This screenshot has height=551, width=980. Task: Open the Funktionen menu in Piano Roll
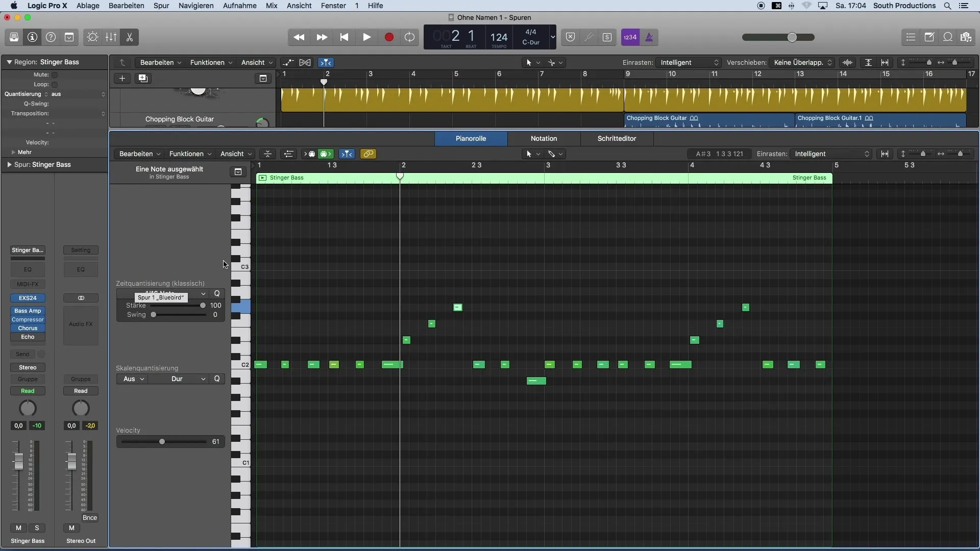pyautogui.click(x=186, y=154)
